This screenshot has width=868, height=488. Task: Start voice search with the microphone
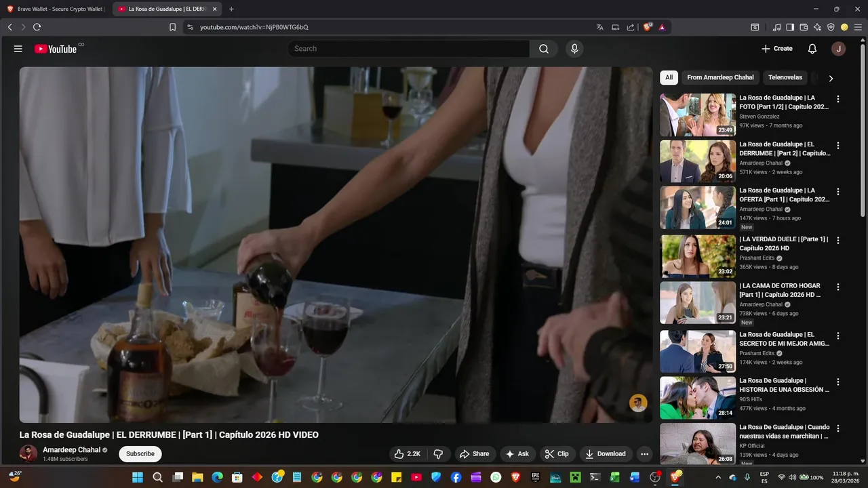pyautogui.click(x=574, y=49)
